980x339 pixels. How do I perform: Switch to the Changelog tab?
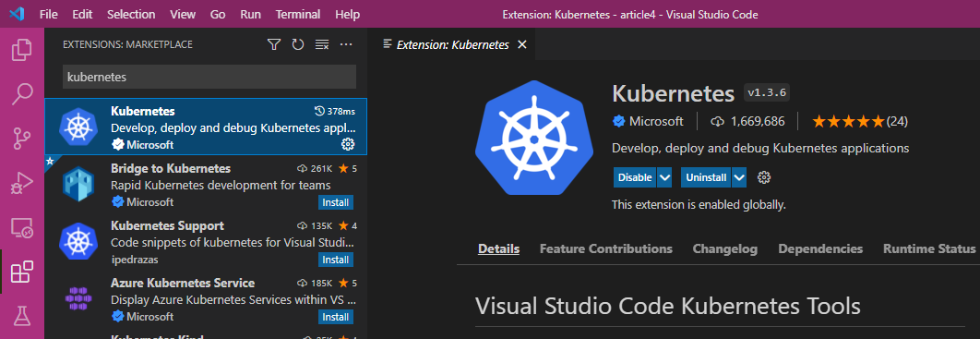coord(725,248)
